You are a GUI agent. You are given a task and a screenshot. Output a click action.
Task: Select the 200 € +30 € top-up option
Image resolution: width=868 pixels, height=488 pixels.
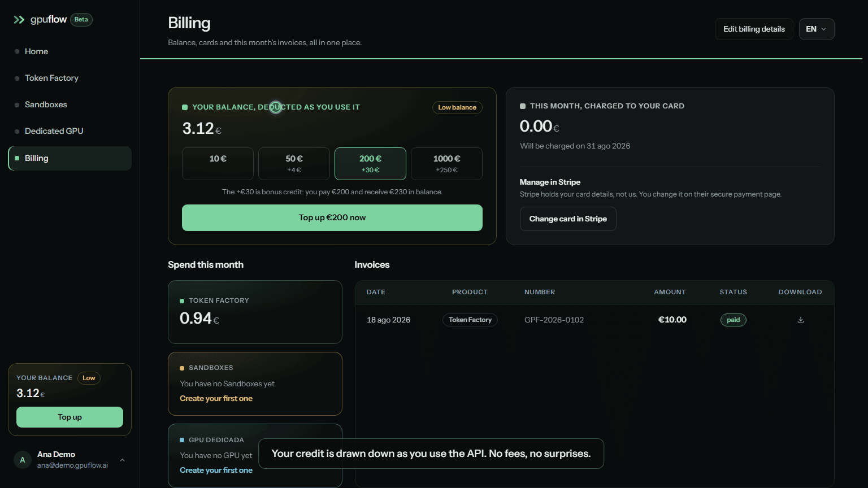370,164
